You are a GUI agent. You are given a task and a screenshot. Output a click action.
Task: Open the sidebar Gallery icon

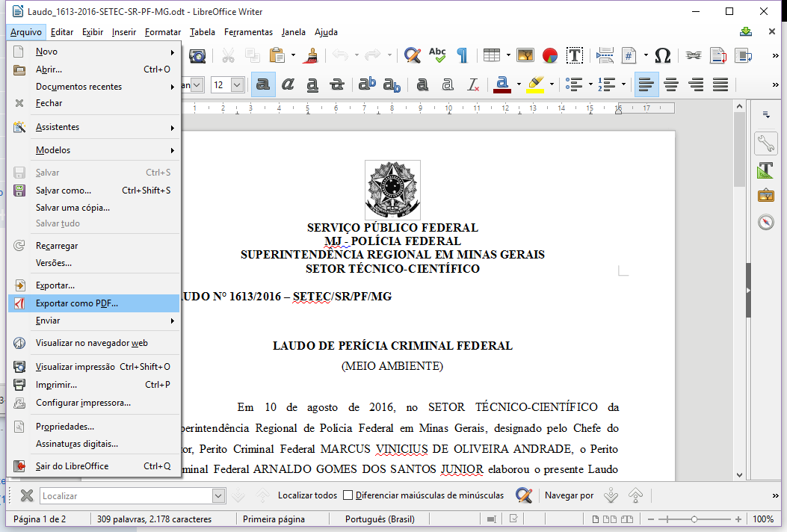766,196
